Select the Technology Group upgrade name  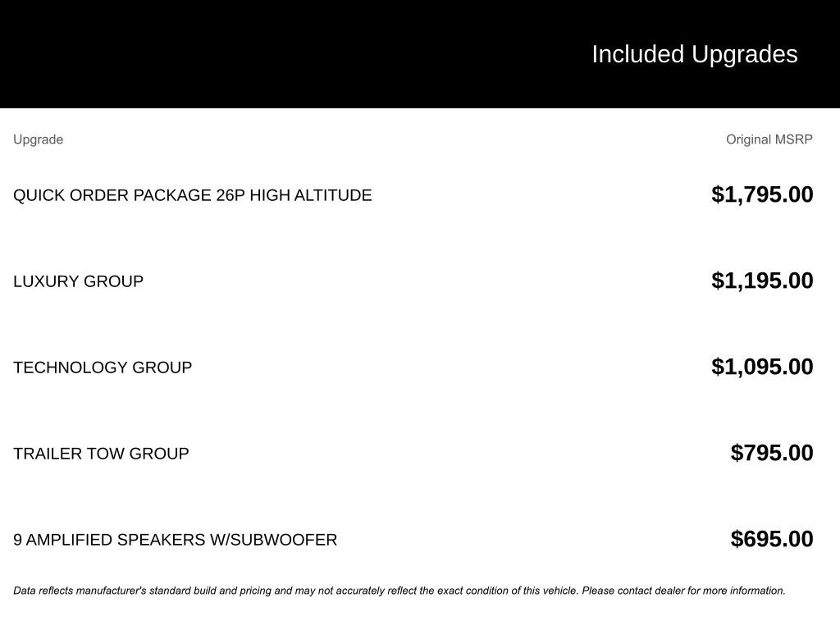[x=103, y=367]
